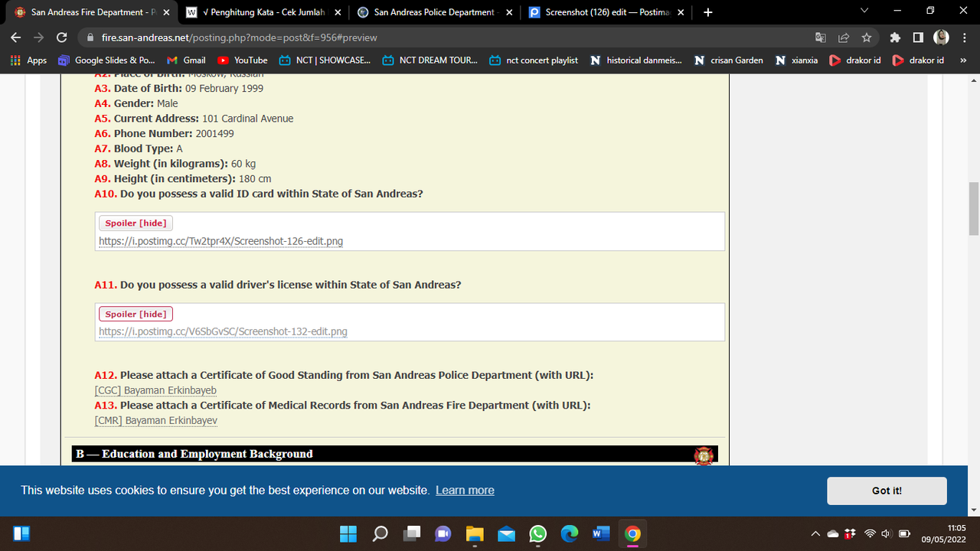Open Widgets panel on taskbar

(x=21, y=533)
